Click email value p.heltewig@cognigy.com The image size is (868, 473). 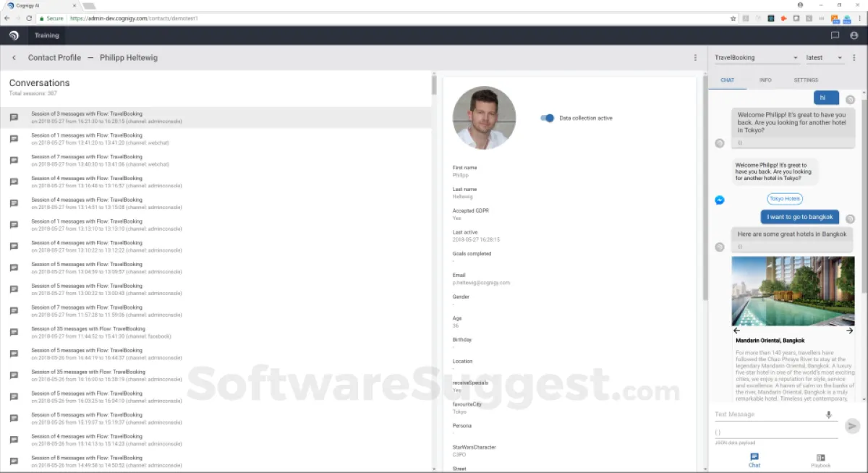pos(481,283)
